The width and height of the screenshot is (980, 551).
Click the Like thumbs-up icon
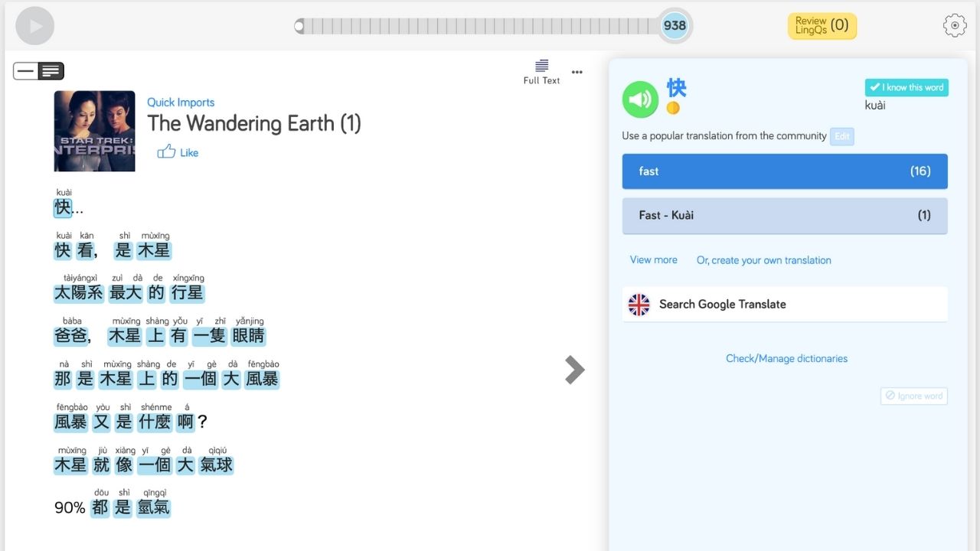pyautogui.click(x=166, y=152)
